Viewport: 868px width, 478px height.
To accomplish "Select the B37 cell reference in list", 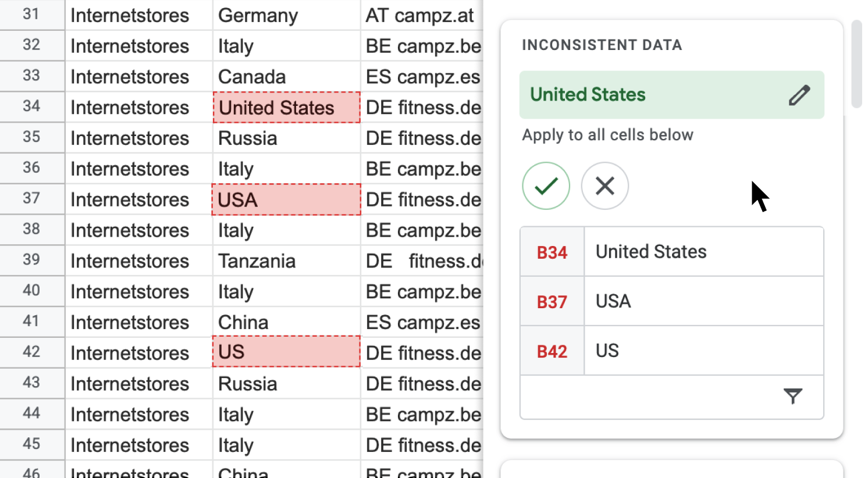I will click(552, 302).
